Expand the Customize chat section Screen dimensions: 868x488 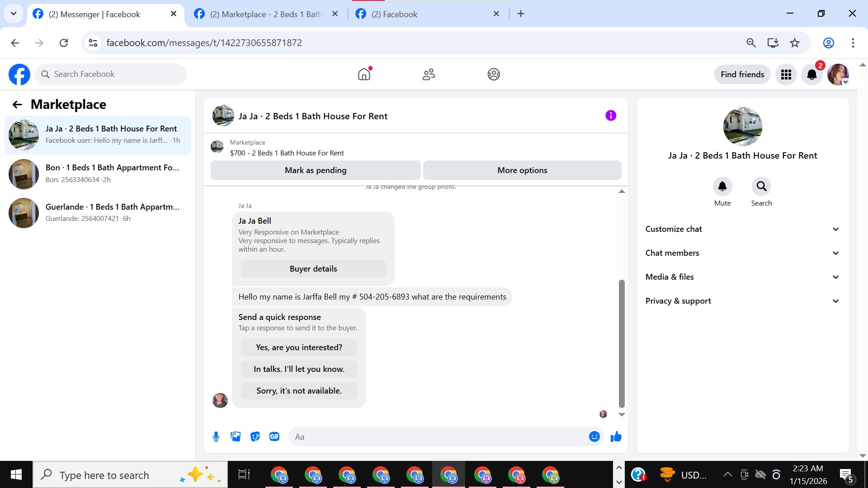tap(742, 229)
